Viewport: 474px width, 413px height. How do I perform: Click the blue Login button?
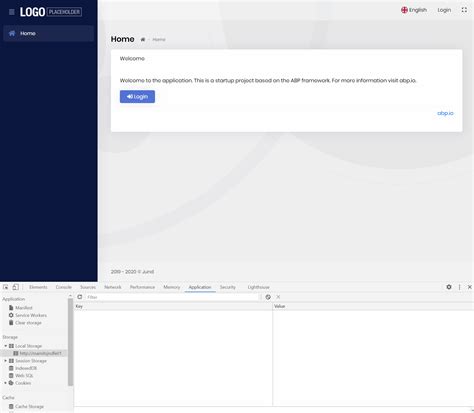(x=137, y=97)
